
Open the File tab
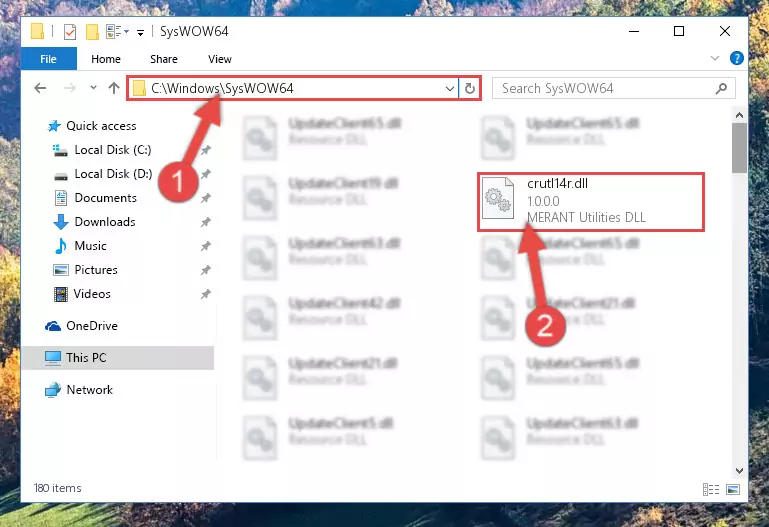pos(49,59)
